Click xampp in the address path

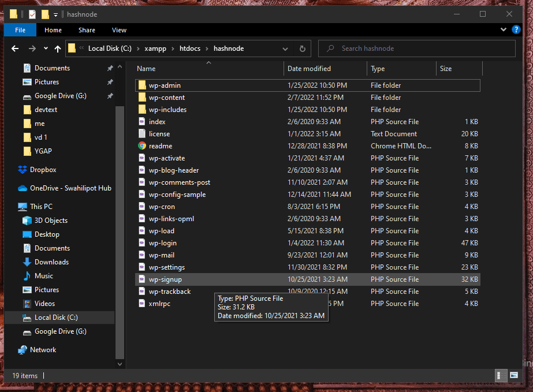(x=155, y=48)
